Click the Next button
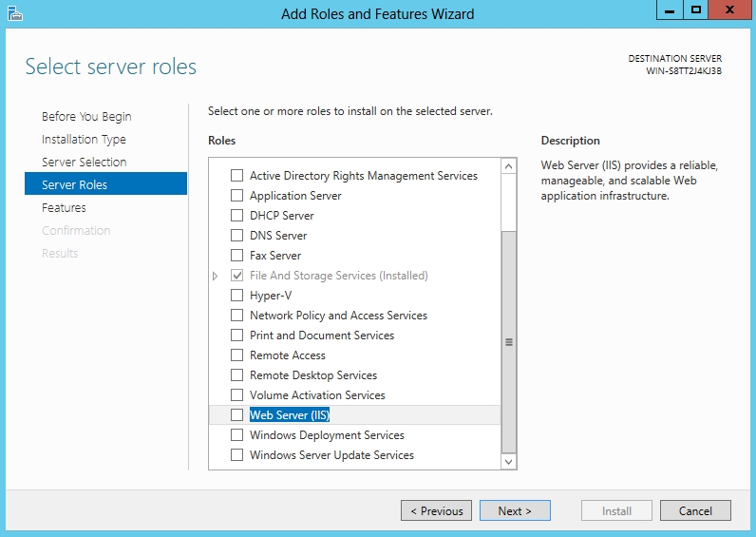The width and height of the screenshot is (756, 537). tap(514, 511)
